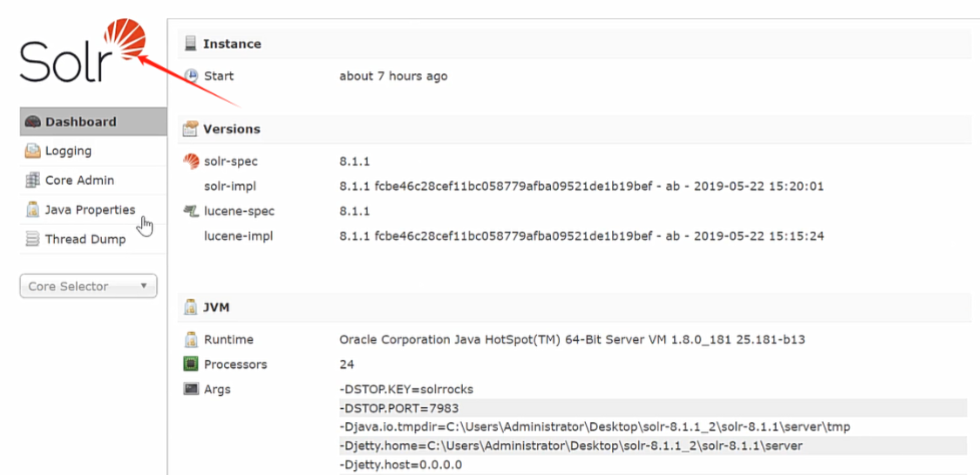Click the Java Properties jar icon

(32, 210)
